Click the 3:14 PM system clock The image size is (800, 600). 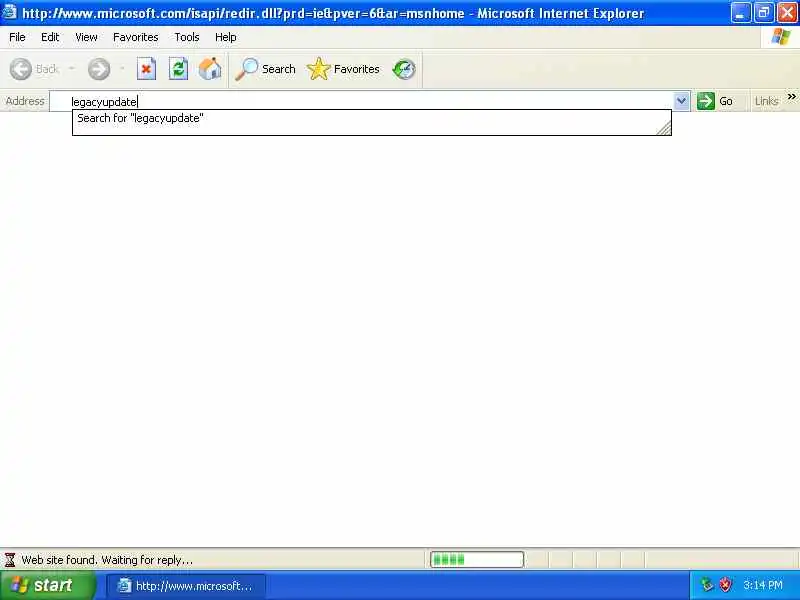coord(763,585)
